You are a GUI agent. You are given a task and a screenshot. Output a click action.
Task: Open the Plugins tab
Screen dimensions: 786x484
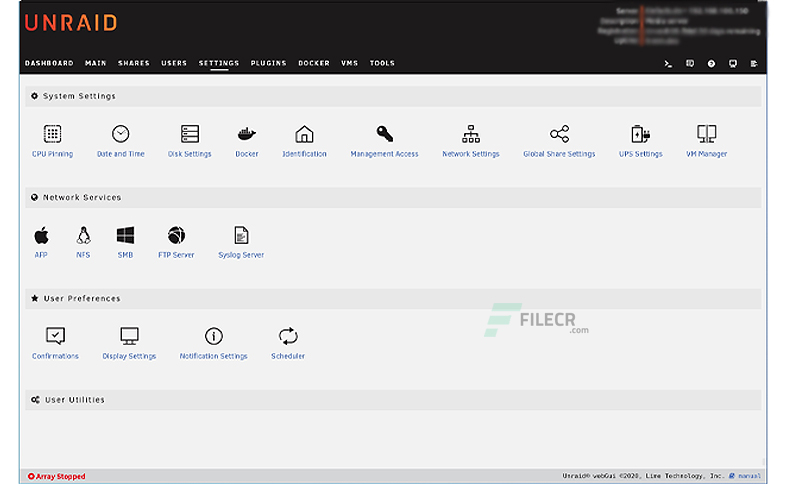tap(269, 63)
